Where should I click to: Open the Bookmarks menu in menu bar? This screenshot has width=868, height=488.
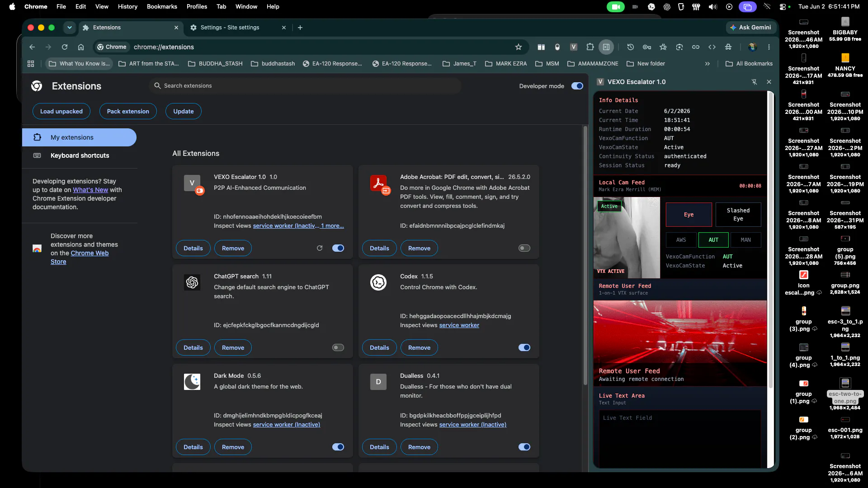click(x=162, y=6)
